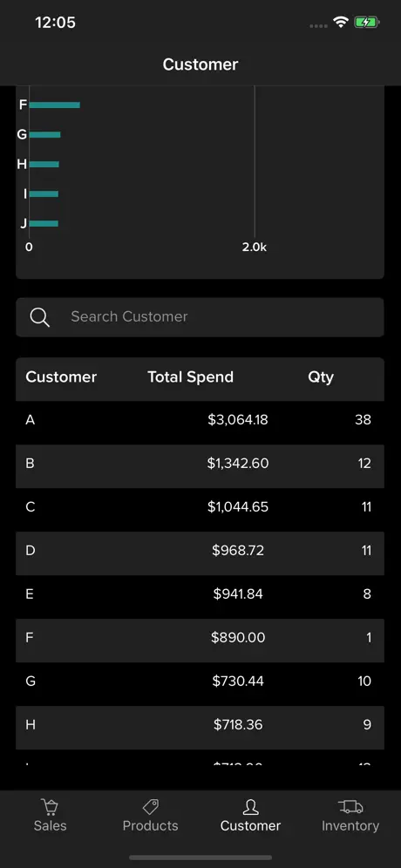Open the Inventory truck icon
The width and height of the screenshot is (401, 868).
coord(350,807)
